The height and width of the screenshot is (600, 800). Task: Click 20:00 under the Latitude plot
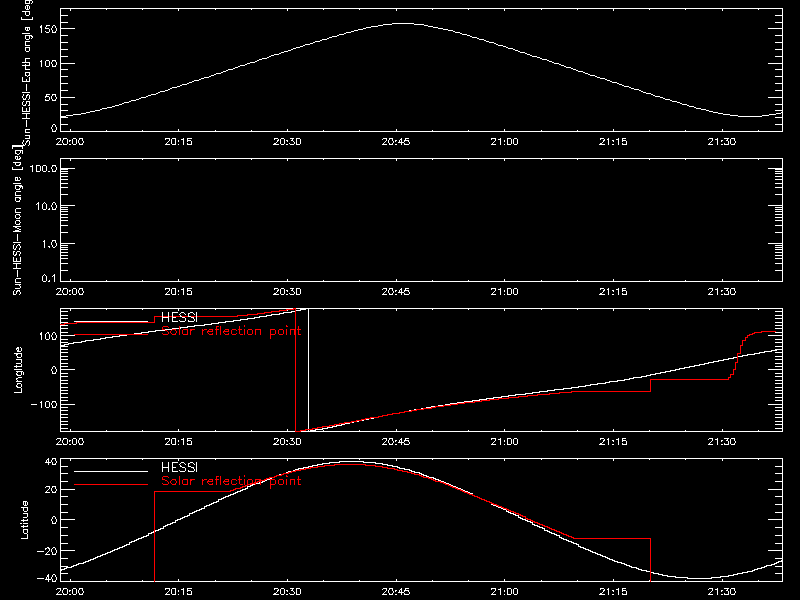click(x=70, y=591)
